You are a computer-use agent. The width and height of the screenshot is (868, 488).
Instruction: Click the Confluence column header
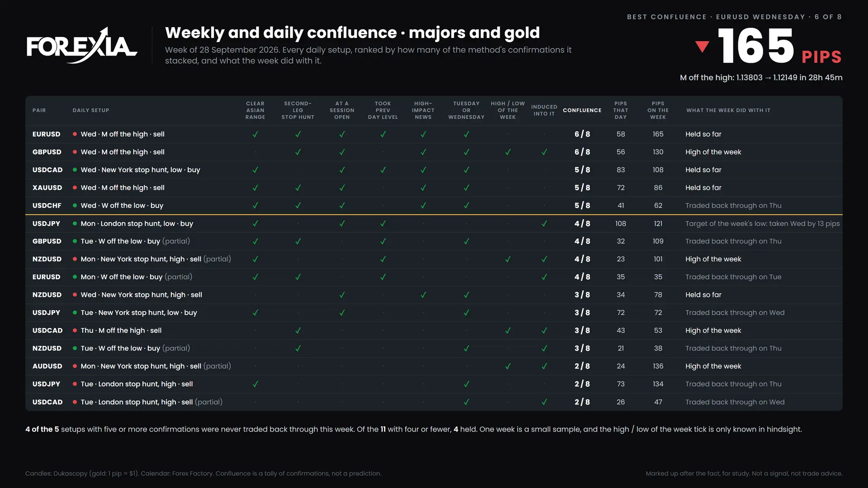coord(582,110)
